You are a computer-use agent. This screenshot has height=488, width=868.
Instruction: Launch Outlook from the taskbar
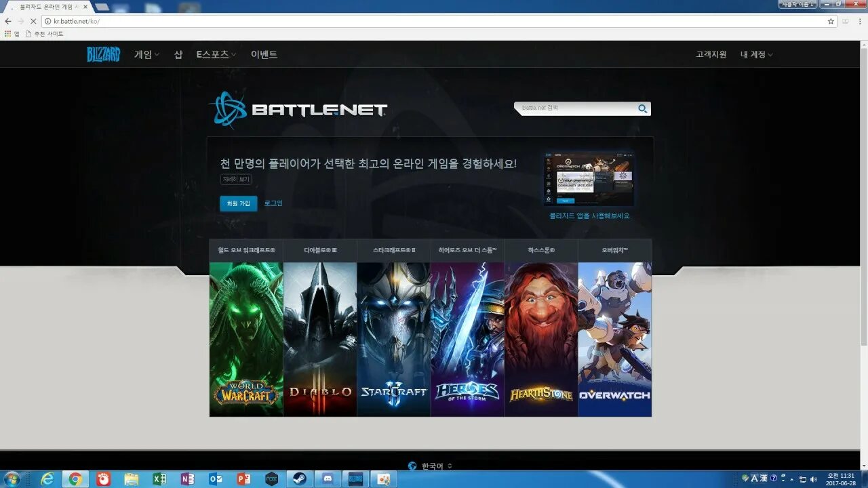(x=216, y=479)
